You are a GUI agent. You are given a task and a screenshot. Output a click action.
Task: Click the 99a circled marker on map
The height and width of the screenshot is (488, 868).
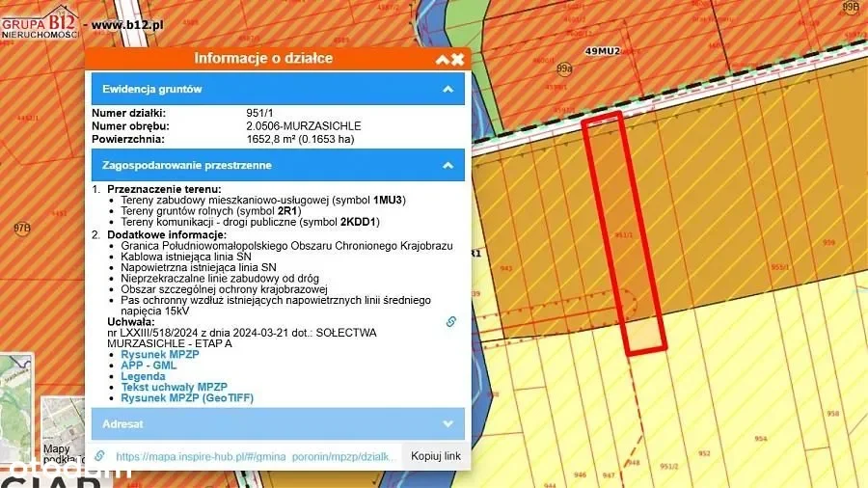pyautogui.click(x=564, y=68)
